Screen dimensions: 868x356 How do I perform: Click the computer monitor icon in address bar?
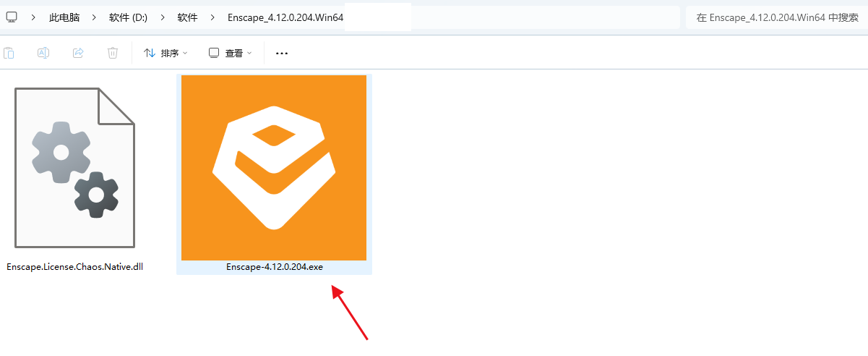12,17
